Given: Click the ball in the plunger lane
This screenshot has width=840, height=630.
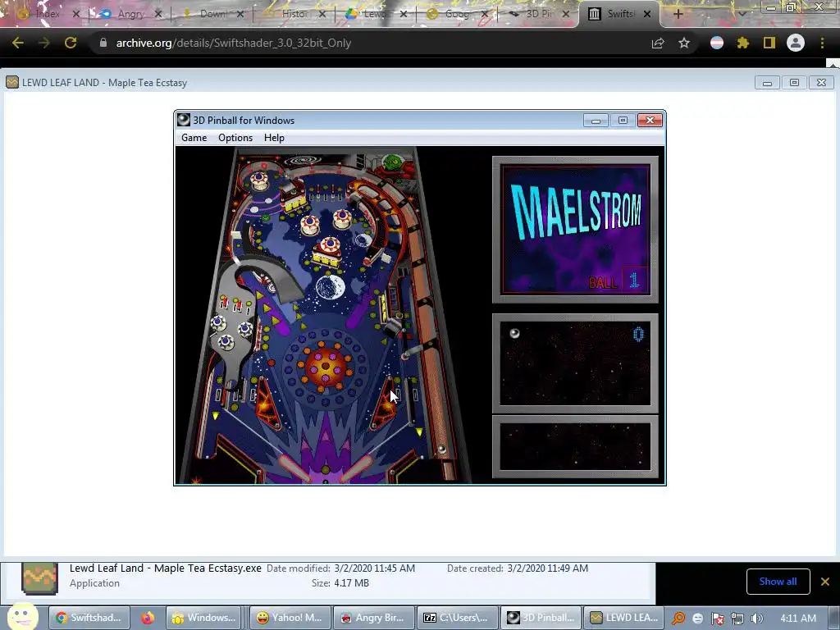Looking at the screenshot, I should pos(441,449).
